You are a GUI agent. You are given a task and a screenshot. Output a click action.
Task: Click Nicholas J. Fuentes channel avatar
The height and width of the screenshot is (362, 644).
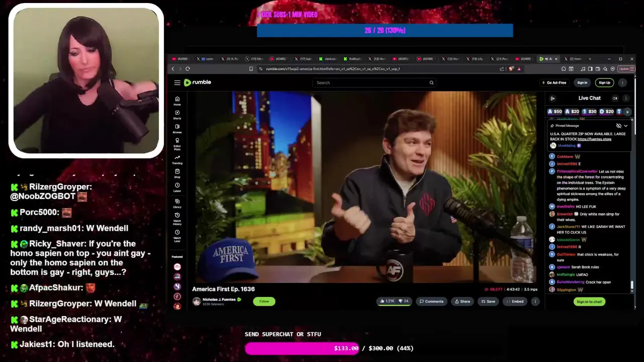(x=196, y=301)
